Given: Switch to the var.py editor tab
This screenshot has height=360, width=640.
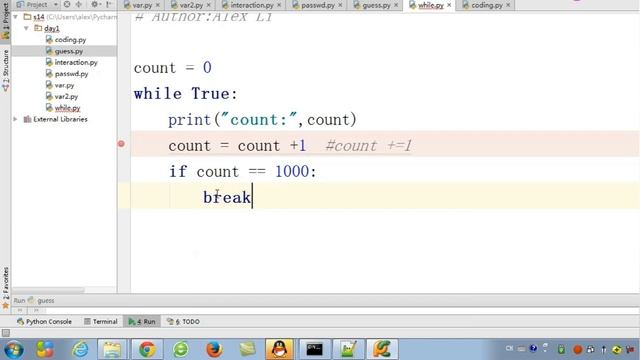Looking at the screenshot, I should pyautogui.click(x=142, y=5).
